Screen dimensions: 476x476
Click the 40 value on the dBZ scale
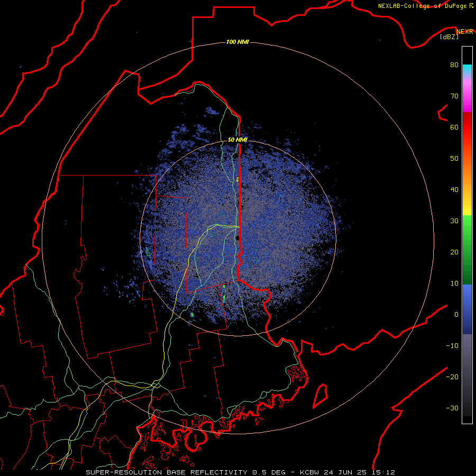[x=454, y=190]
